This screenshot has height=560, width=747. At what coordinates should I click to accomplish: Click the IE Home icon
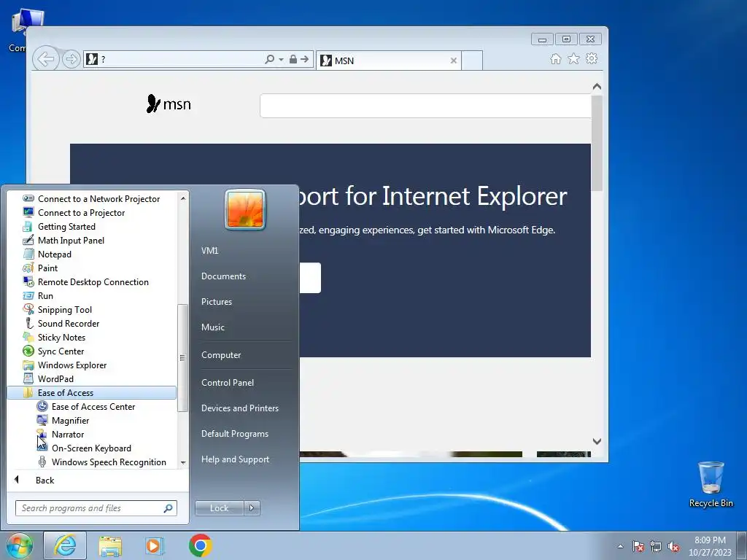[x=555, y=58]
